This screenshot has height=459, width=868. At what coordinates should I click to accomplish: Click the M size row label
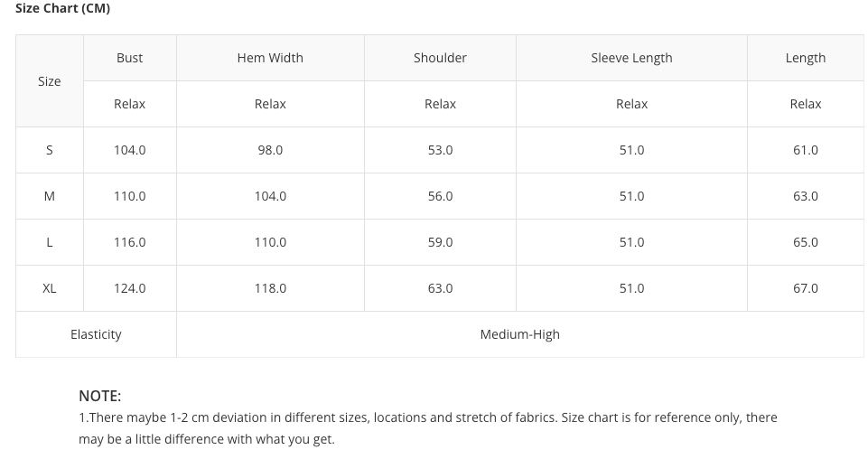point(50,196)
